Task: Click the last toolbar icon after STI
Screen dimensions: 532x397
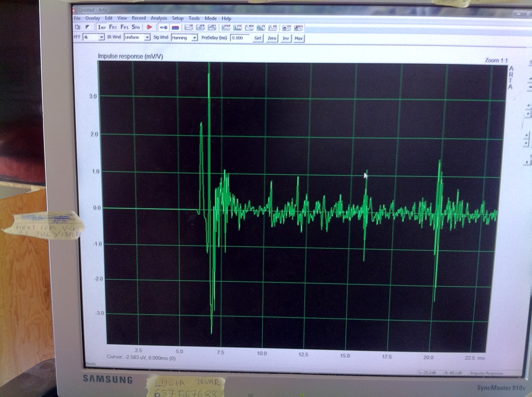Action: [x=298, y=28]
